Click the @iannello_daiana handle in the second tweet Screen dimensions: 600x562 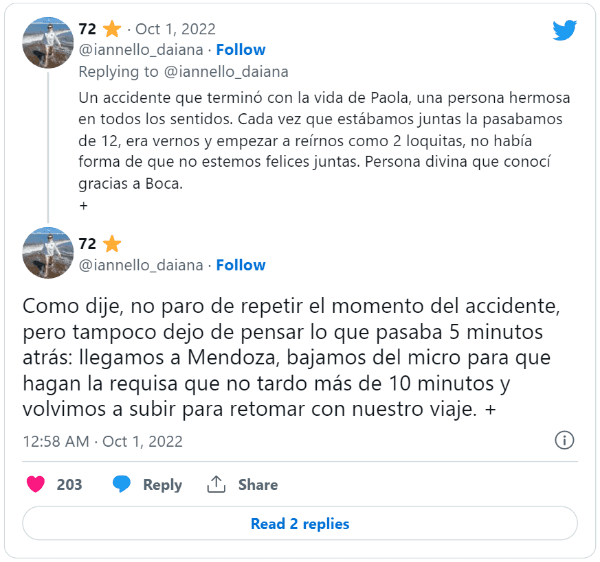click(140, 265)
